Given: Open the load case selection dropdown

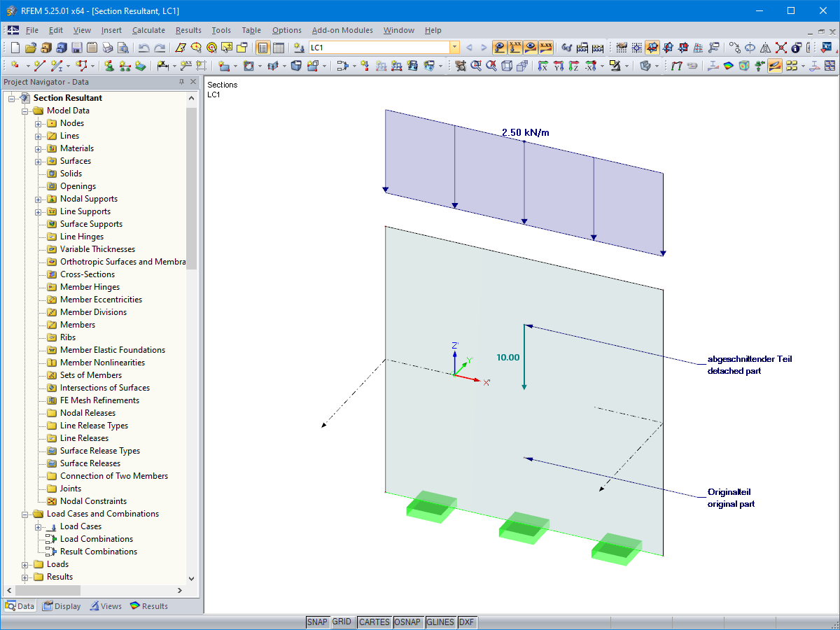Looking at the screenshot, I should [455, 47].
